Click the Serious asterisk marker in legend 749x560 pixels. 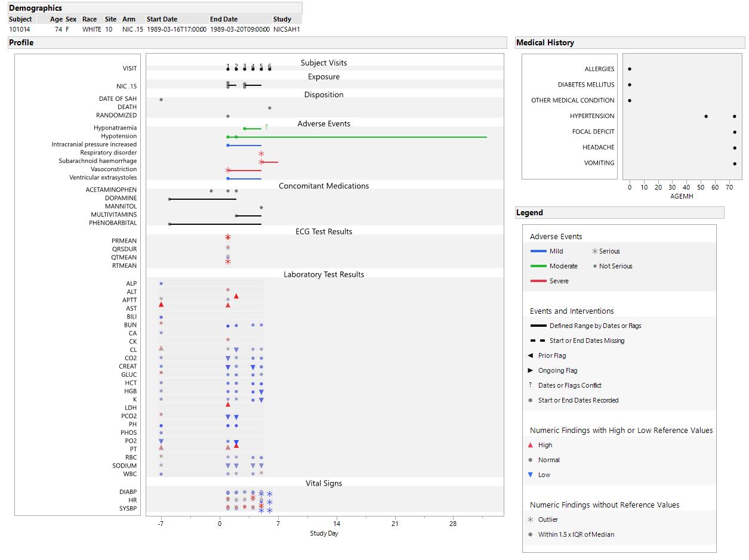[x=594, y=252]
